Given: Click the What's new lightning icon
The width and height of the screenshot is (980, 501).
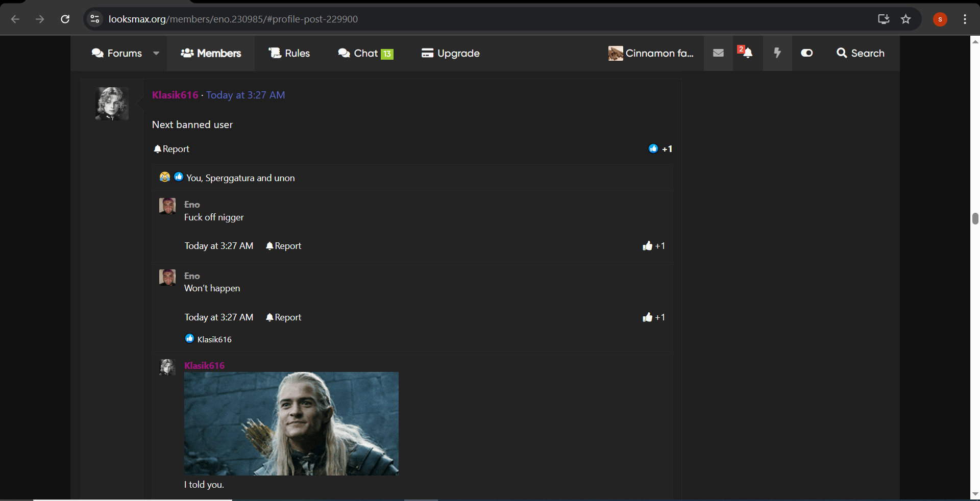Looking at the screenshot, I should (x=777, y=53).
